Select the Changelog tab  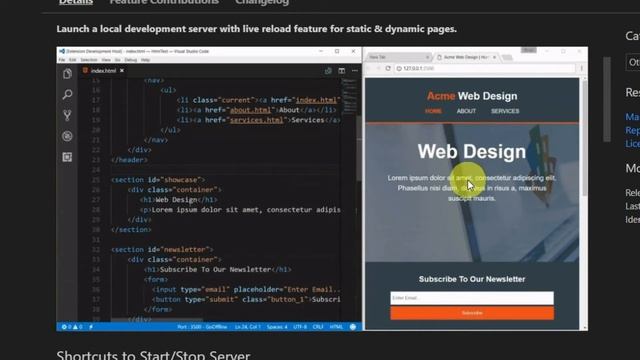262,2
